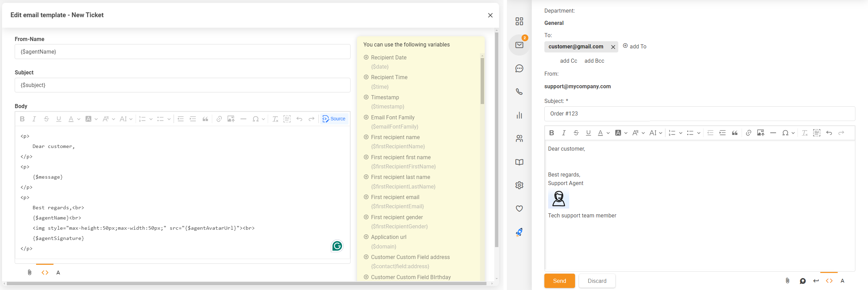The image size is (868, 290).
Task: Switch to HTML code tab below template body
Action: (x=45, y=272)
